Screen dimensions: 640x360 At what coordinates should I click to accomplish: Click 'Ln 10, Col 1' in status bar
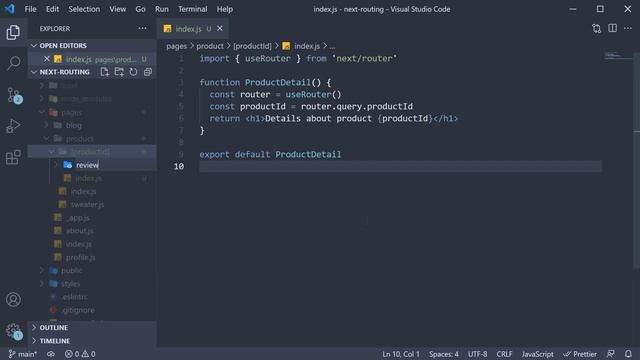tap(401, 354)
